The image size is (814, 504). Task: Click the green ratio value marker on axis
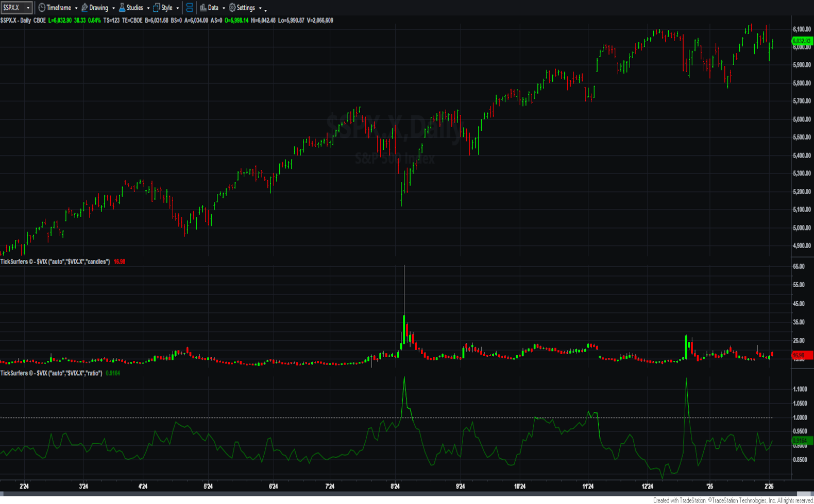click(802, 441)
